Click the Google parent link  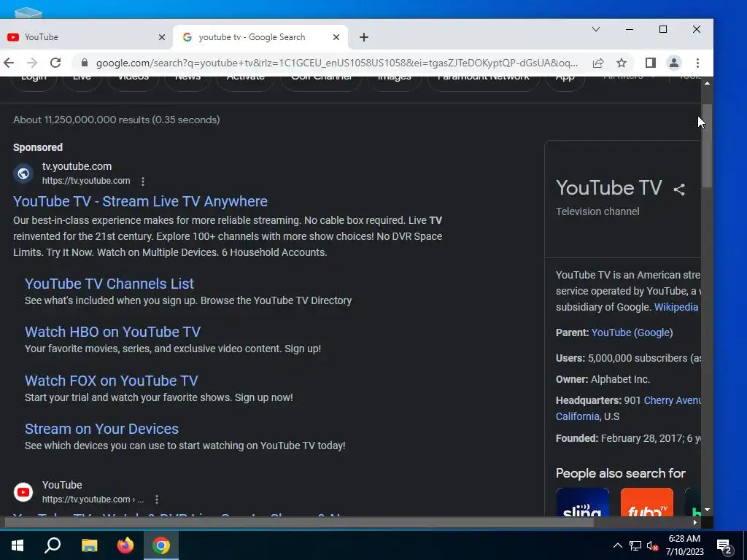654,332
